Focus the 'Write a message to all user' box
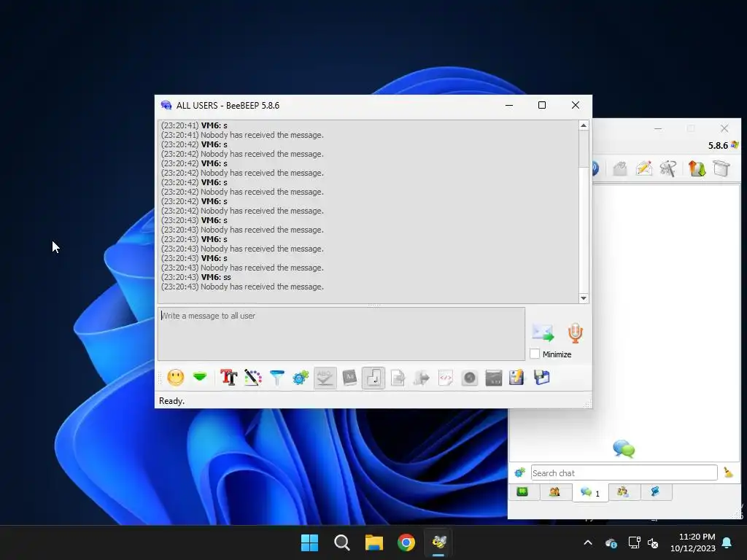The image size is (747, 560). pyautogui.click(x=341, y=333)
